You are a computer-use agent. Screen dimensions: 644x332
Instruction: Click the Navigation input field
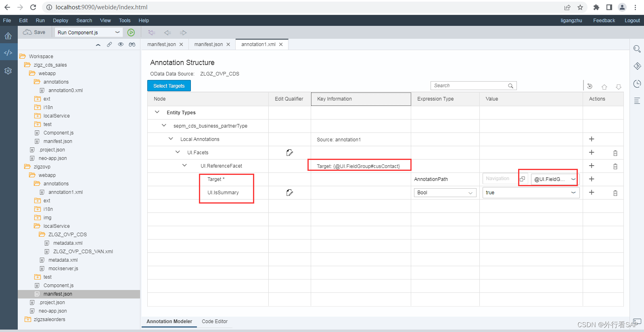tap(500, 179)
